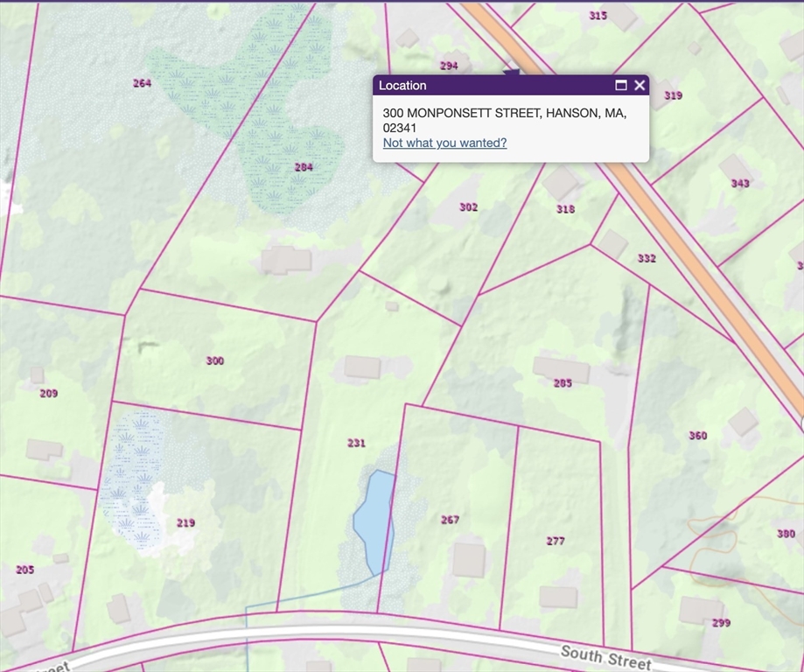The width and height of the screenshot is (804, 672).
Task: Select parcel 318 near the road
Action: tap(565, 209)
